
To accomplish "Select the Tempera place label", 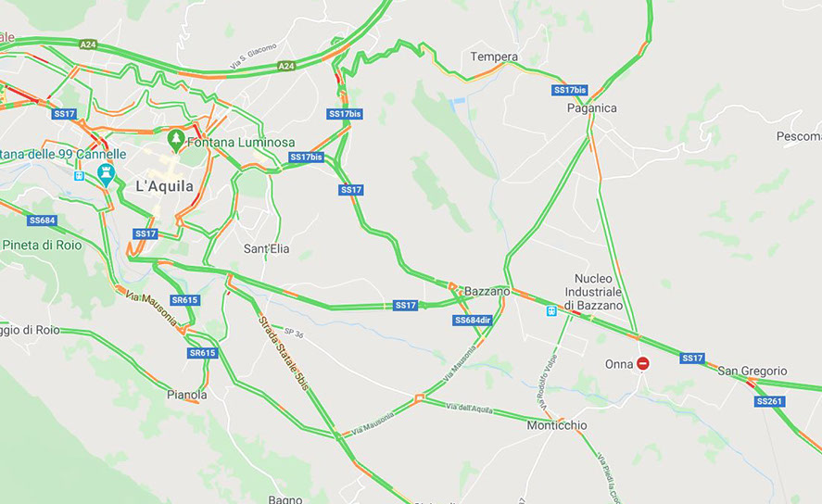I will coord(494,57).
